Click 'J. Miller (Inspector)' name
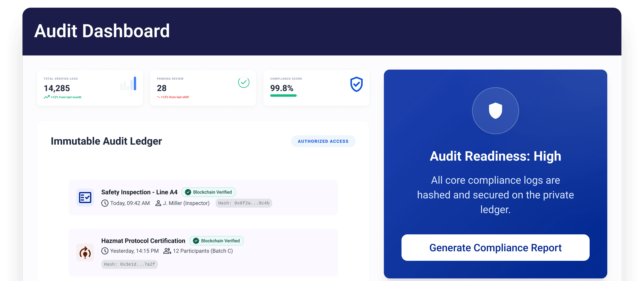The width and height of the screenshot is (644, 281). click(186, 203)
